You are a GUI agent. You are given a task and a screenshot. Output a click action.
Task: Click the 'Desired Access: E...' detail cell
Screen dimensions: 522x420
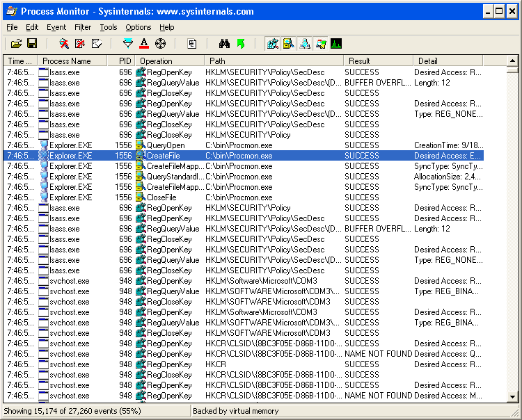coord(448,156)
